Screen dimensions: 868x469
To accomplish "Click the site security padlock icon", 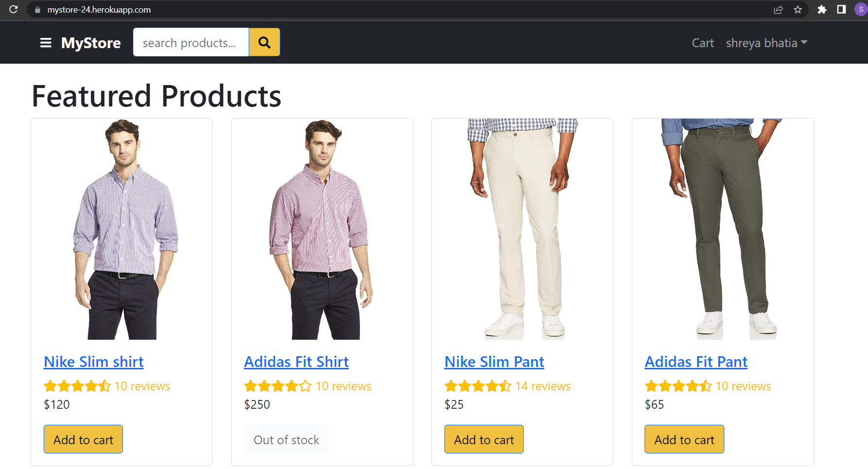I will [37, 9].
